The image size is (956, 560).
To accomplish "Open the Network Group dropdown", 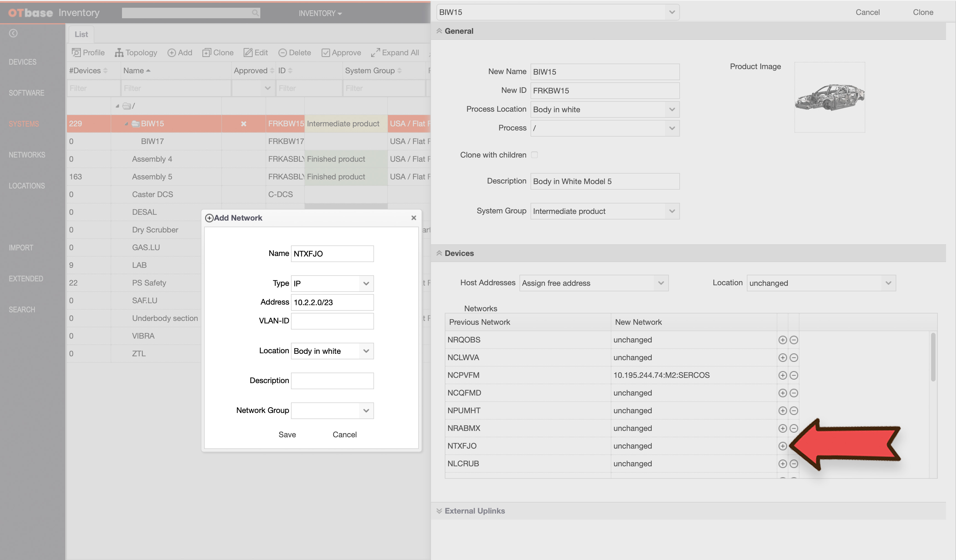I will coord(366,411).
